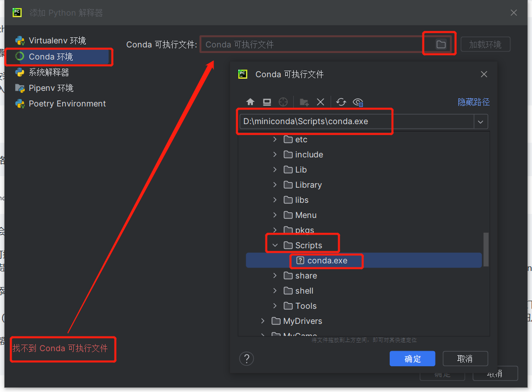Expand the Tools folder
This screenshot has height=392, width=532.
point(275,306)
